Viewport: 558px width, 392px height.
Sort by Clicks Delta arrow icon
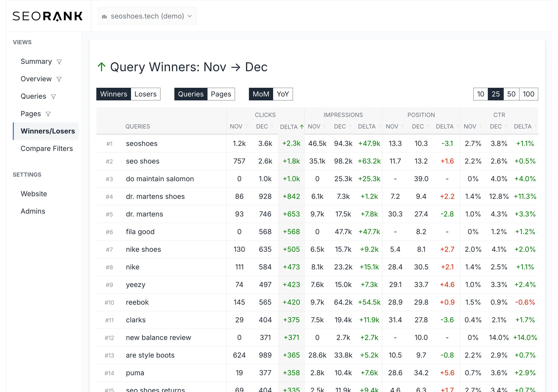pos(302,127)
